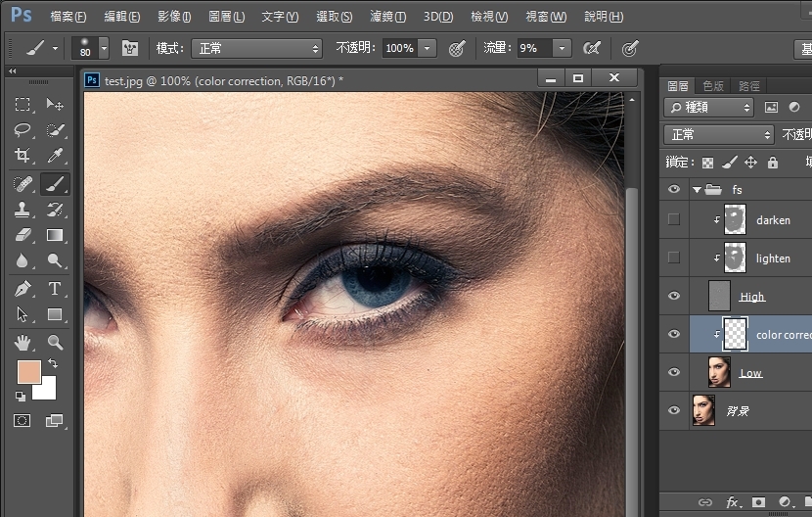The height and width of the screenshot is (517, 812).
Task: Select the Brush tool in toolbox
Action: (55, 183)
